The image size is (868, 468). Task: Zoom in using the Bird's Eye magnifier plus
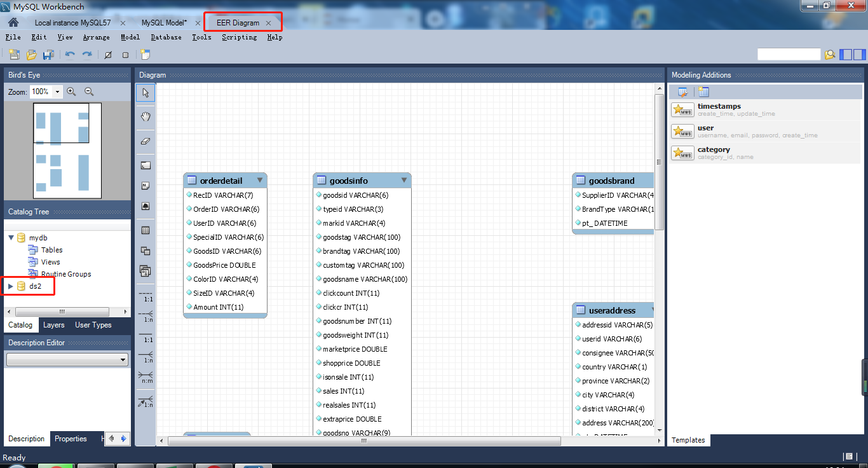tap(71, 92)
